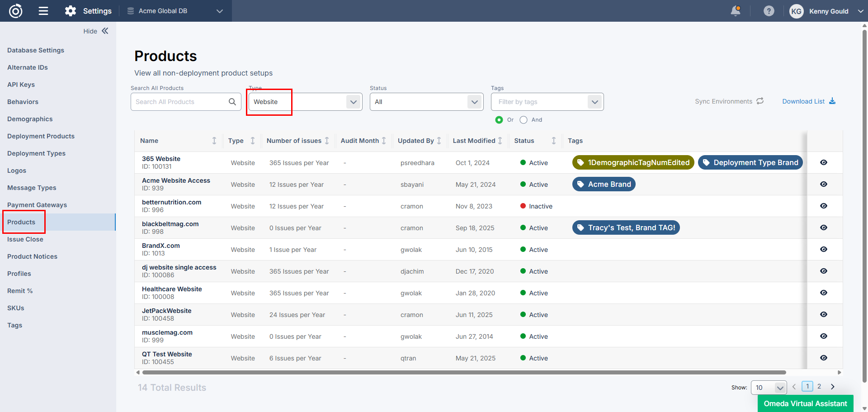Expand the Type dropdown showing Website
868x412 pixels.
tap(353, 102)
